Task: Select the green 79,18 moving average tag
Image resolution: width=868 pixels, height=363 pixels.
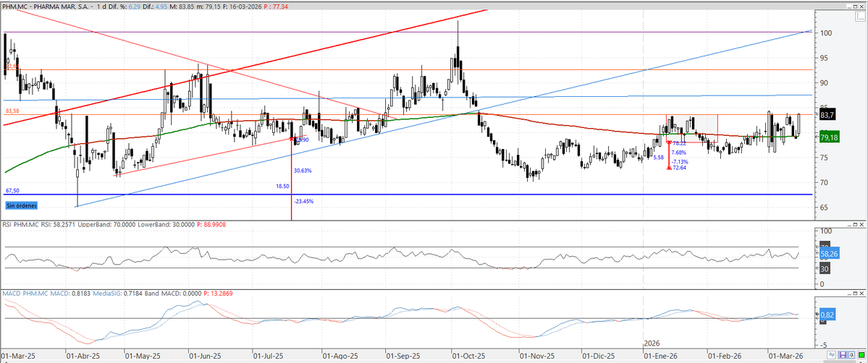Action: click(830, 137)
